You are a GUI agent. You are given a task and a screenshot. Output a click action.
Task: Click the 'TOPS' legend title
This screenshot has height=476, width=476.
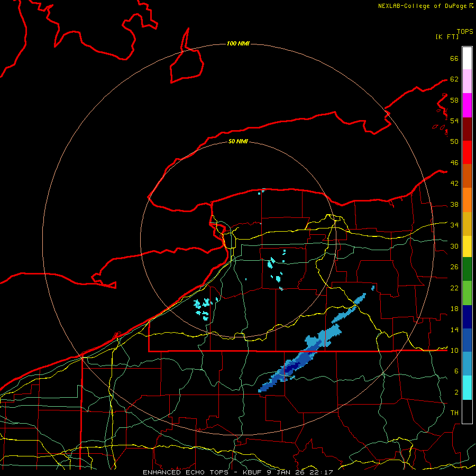(x=465, y=32)
